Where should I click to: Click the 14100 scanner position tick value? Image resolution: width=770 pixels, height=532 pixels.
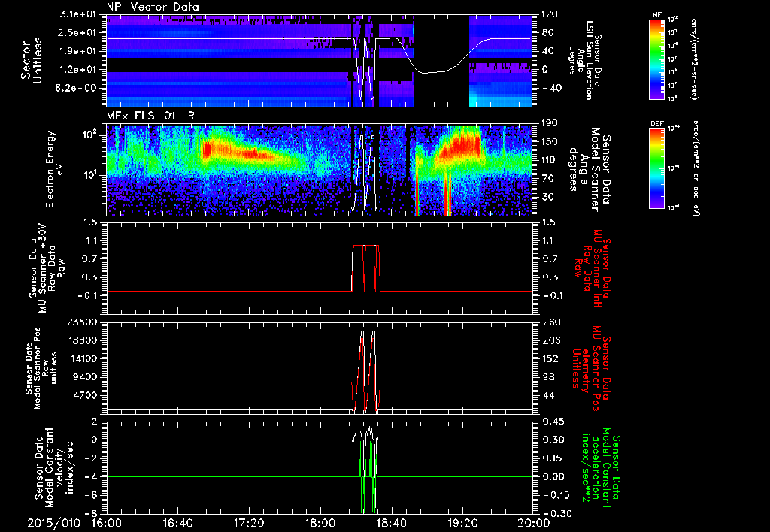pos(81,358)
